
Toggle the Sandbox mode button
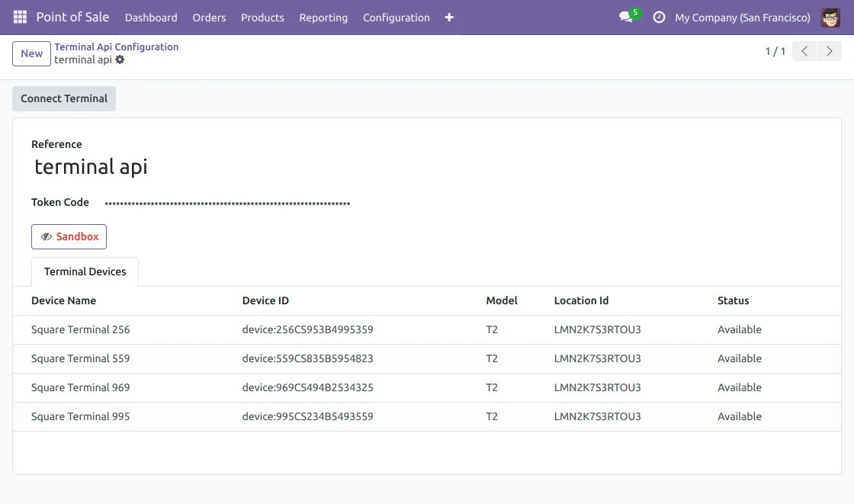click(69, 236)
